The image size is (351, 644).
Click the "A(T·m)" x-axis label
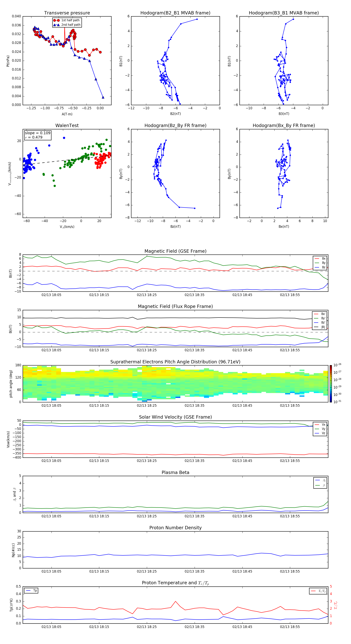click(67, 114)
